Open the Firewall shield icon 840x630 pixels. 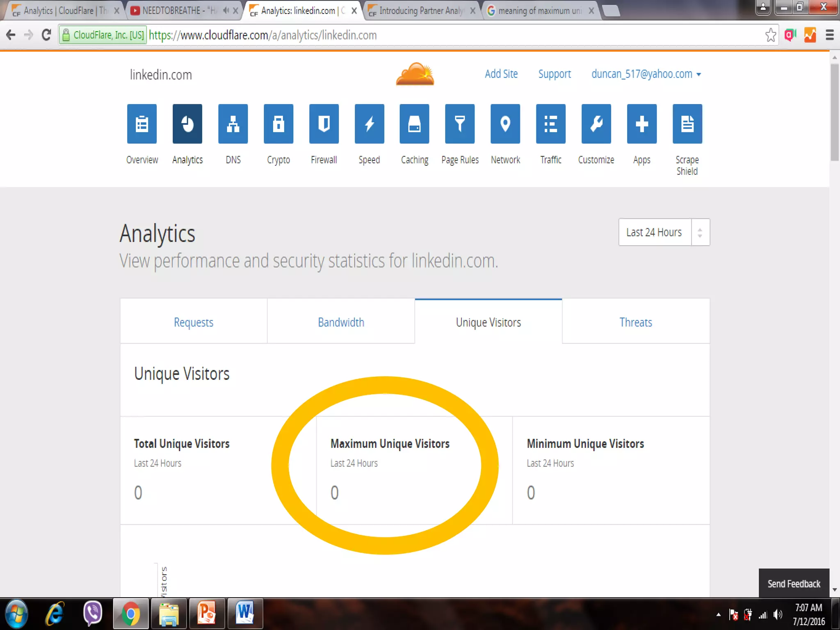324,124
